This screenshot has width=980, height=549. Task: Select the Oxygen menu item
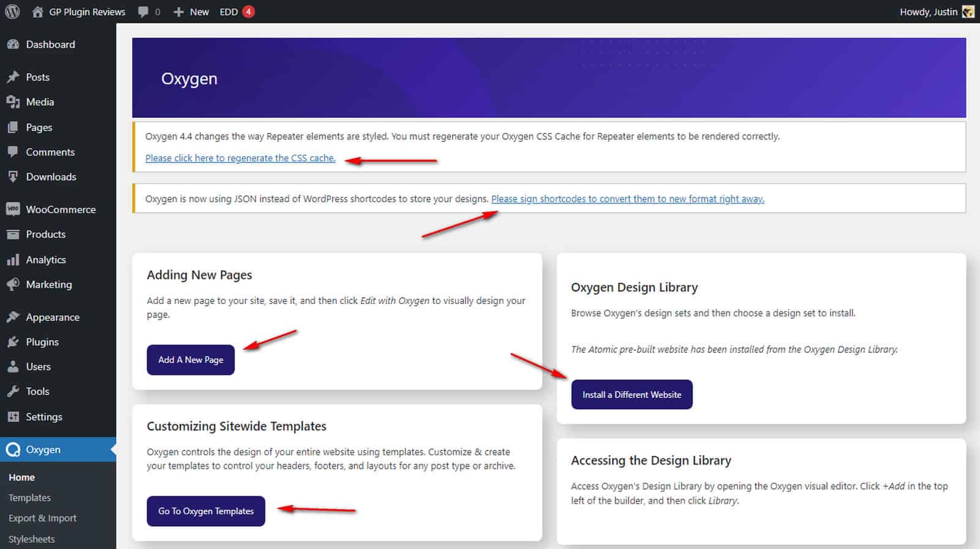coord(58,450)
